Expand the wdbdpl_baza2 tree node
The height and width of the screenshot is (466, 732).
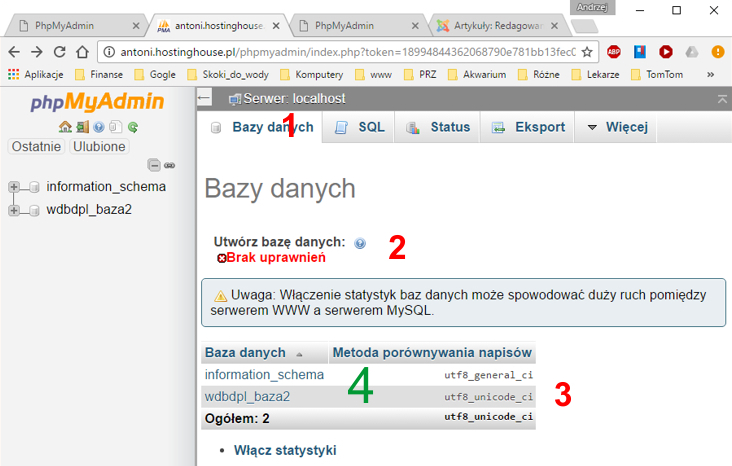[x=14, y=211]
